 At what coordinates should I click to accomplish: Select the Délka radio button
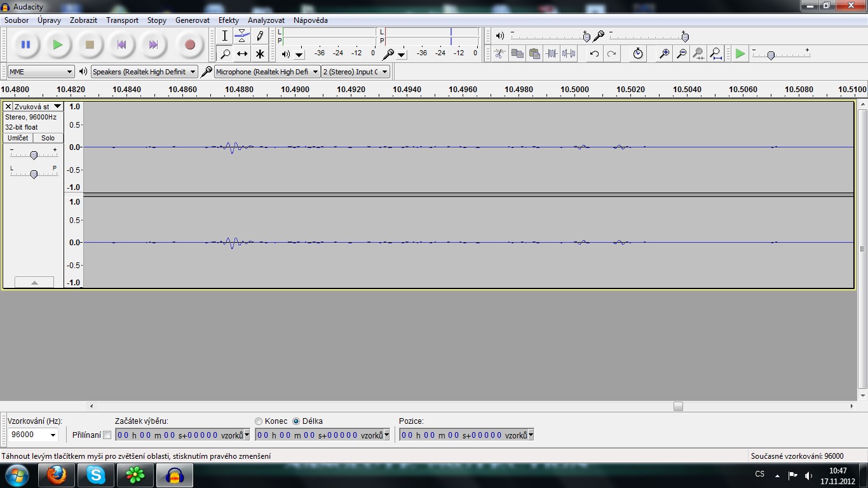296,421
